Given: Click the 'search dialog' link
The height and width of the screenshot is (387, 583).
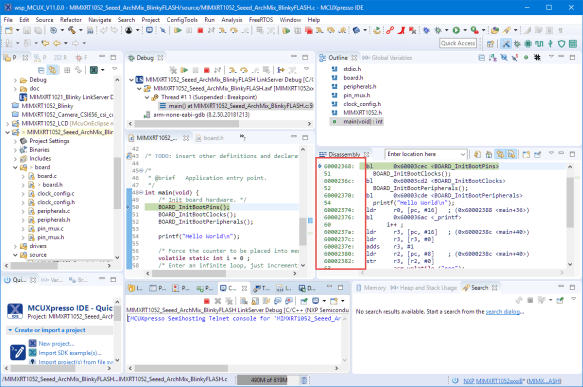Looking at the screenshot, I should point(503,312).
